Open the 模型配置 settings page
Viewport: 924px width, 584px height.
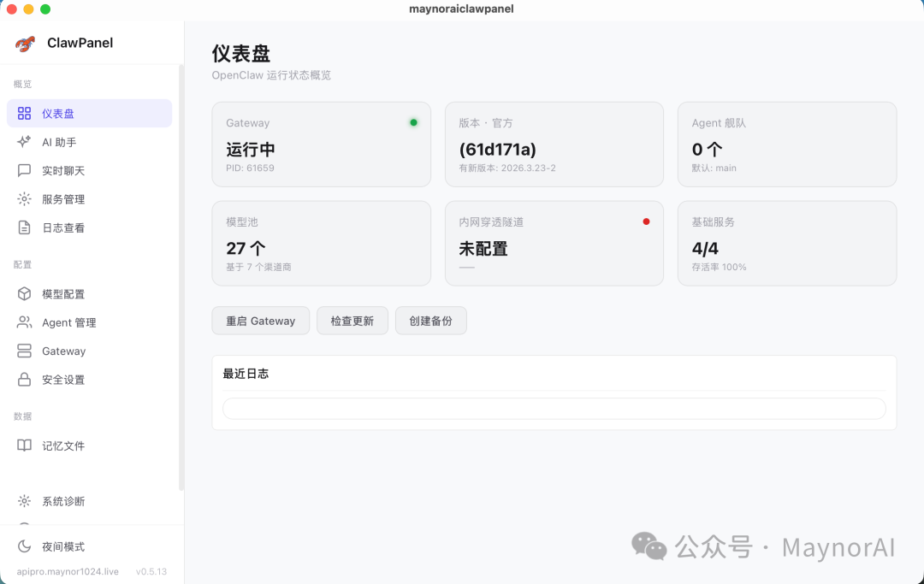click(90, 294)
